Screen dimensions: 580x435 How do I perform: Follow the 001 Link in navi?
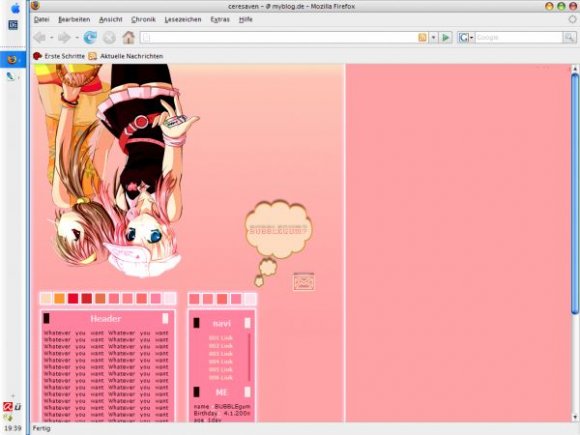point(221,338)
